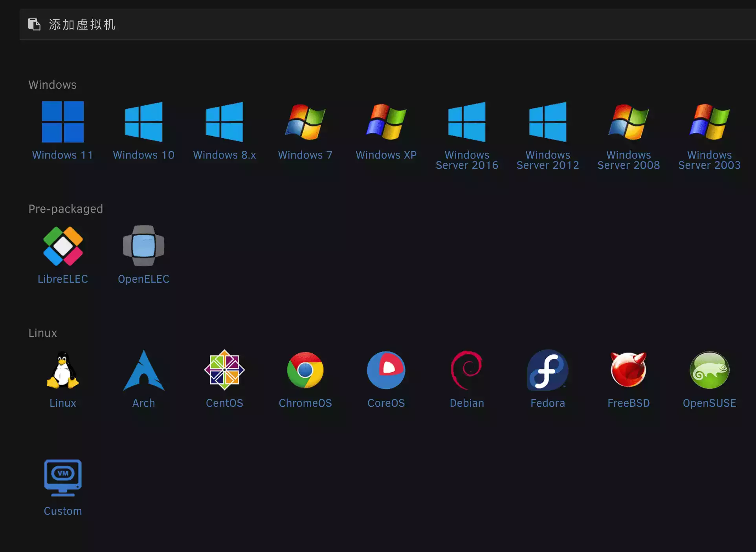
Task: Choose the CentOS template icon
Action: point(224,370)
